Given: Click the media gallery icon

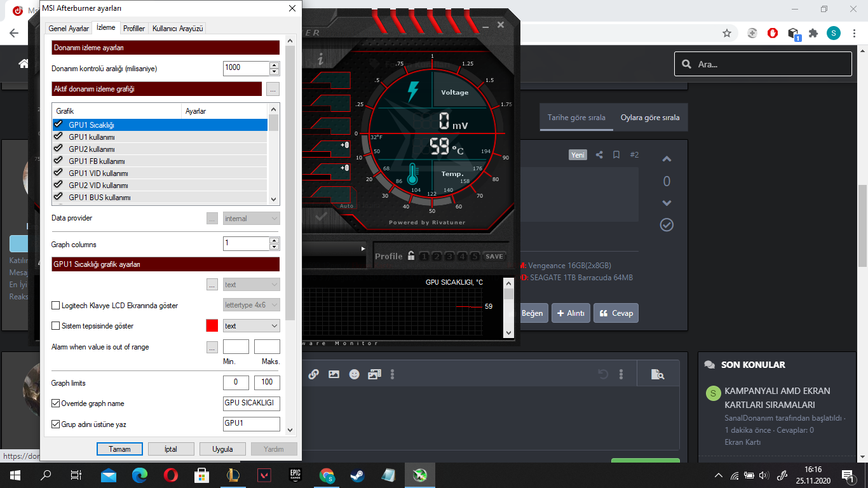Looking at the screenshot, I should [x=374, y=374].
